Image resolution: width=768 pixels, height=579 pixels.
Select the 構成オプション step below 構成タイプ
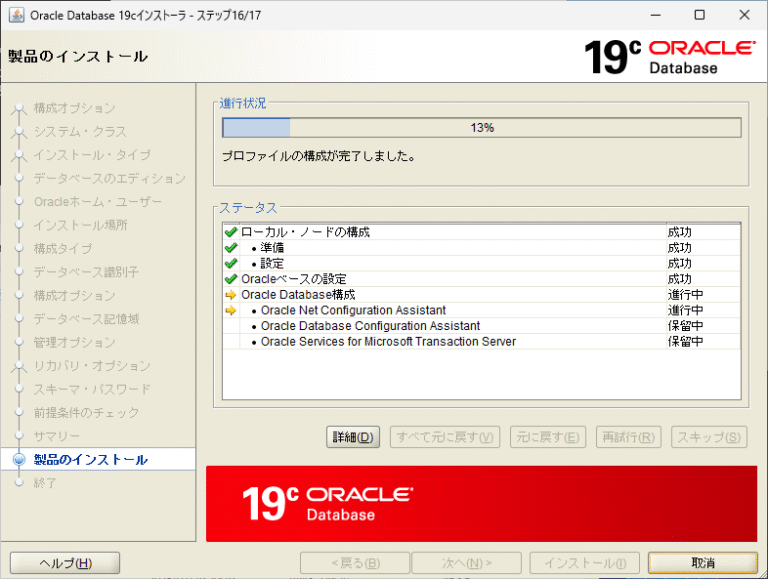point(74,295)
